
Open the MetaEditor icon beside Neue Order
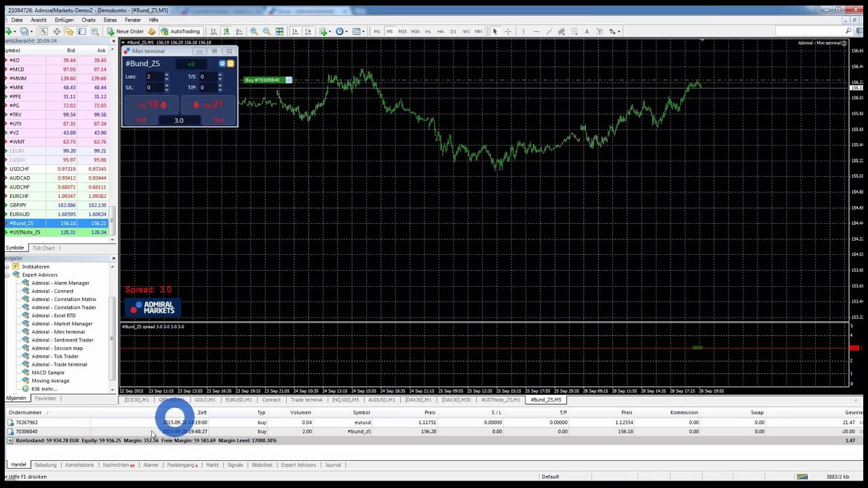pyautogui.click(x=151, y=31)
